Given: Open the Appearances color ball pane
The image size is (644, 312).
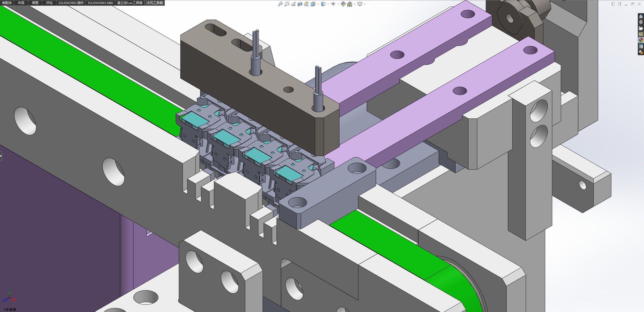Looking at the screenshot, I should click(x=641, y=40).
